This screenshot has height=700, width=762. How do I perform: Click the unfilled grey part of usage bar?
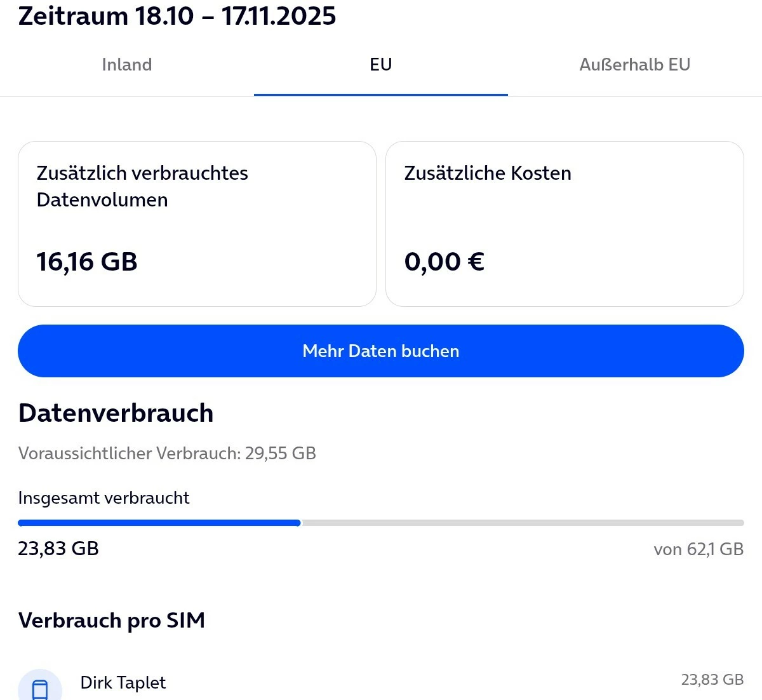tap(521, 523)
